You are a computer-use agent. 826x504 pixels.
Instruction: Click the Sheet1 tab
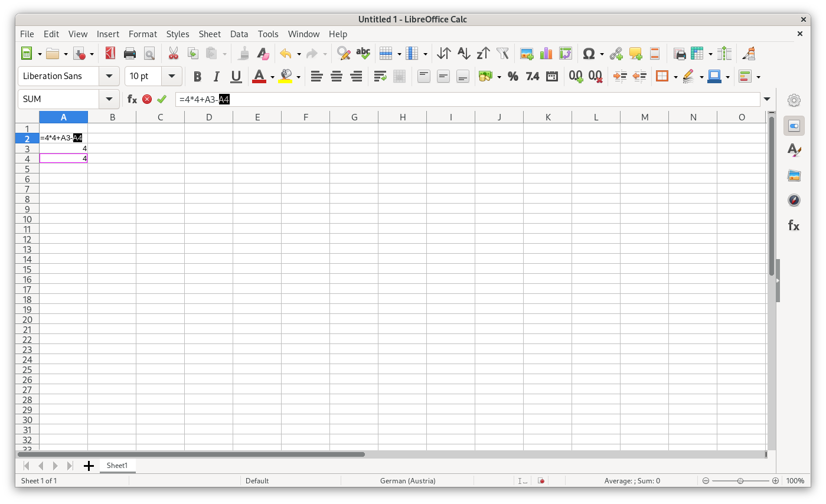point(117,466)
